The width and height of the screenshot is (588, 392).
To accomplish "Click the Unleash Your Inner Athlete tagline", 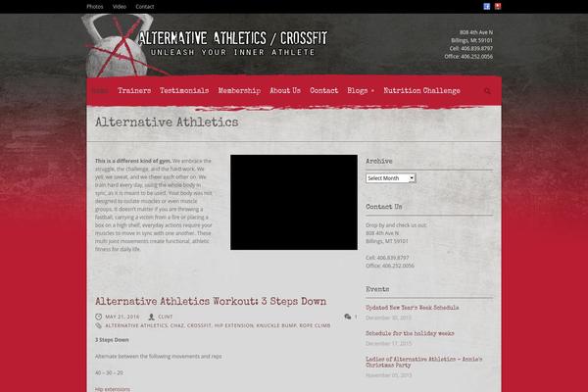I will 232,52.
